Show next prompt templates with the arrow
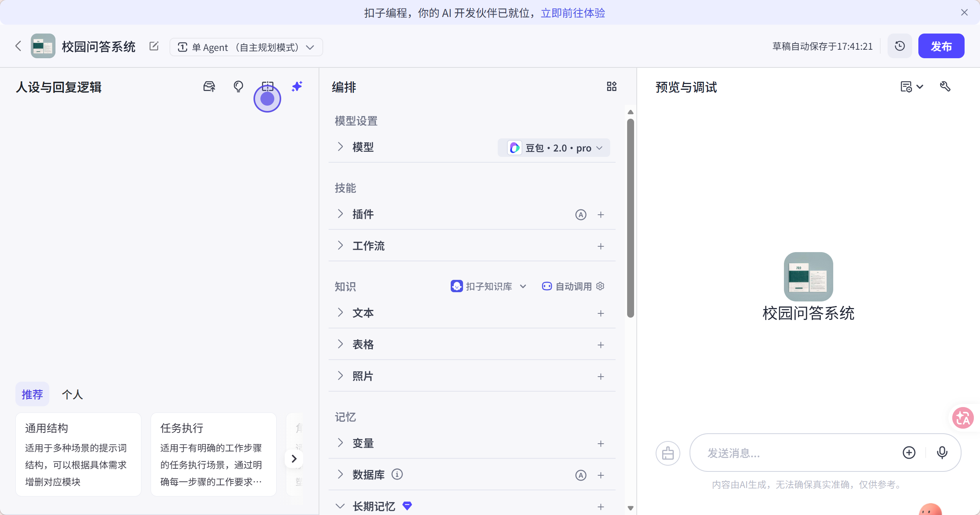Screen dimensions: 980x515 pyautogui.click(x=294, y=459)
